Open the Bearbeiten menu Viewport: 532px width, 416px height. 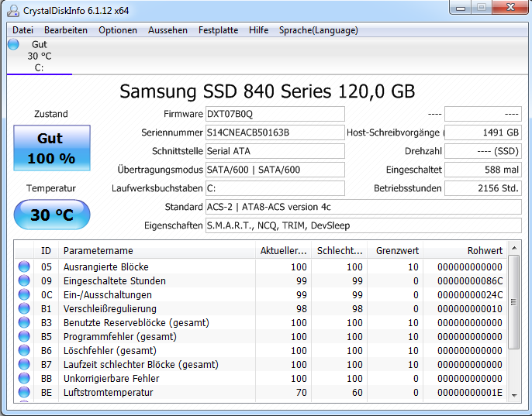click(66, 30)
